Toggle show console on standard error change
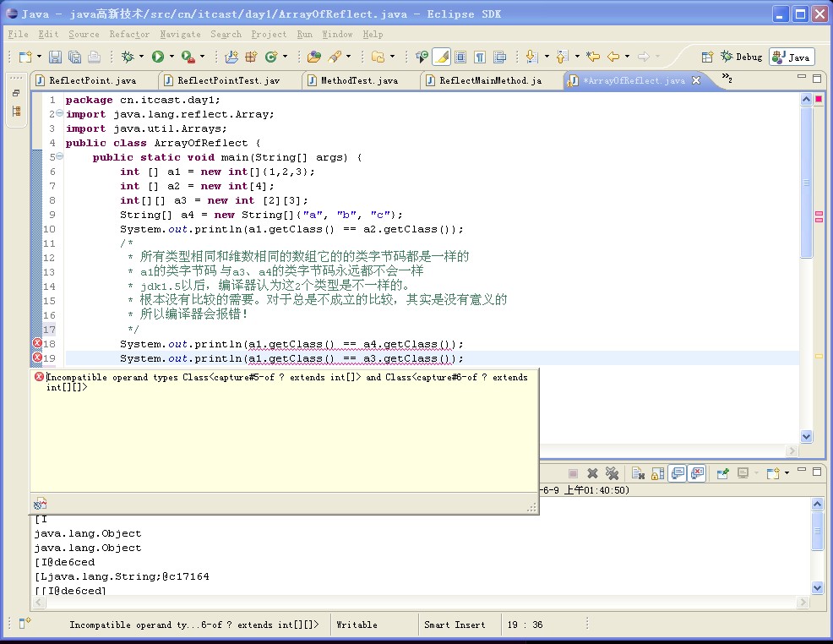The width and height of the screenshot is (833, 644). pyautogui.click(x=697, y=473)
